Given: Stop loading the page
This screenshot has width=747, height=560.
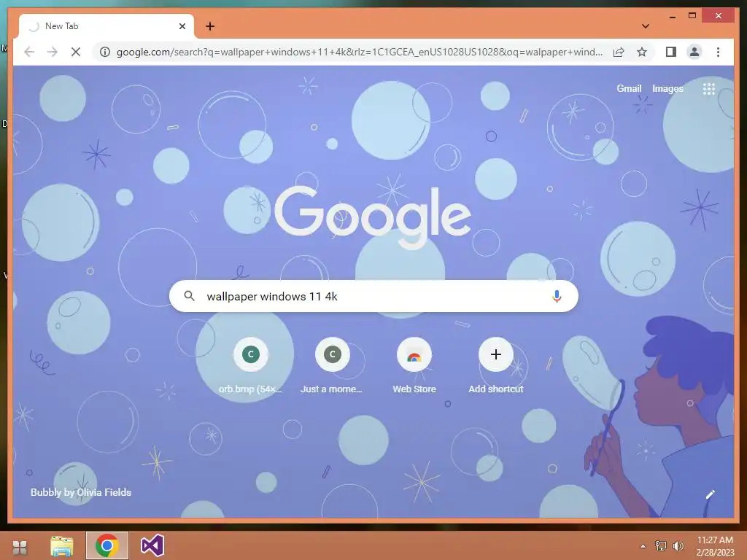Looking at the screenshot, I should point(76,52).
